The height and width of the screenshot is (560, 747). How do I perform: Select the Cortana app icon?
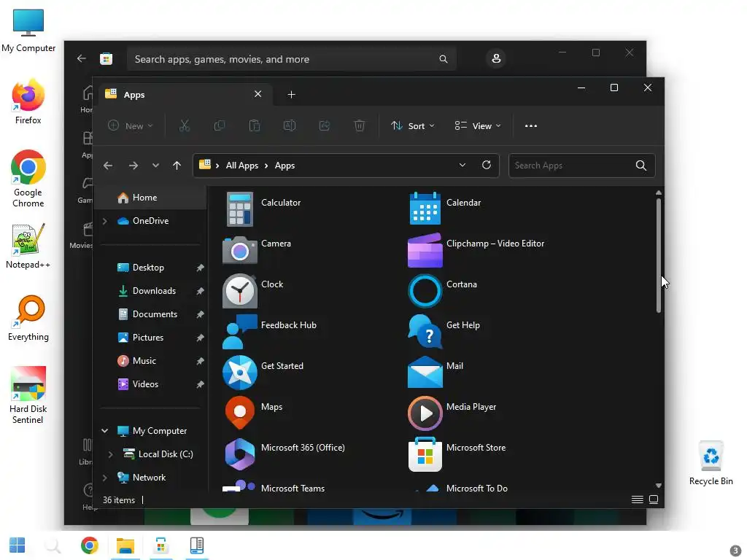pos(425,291)
